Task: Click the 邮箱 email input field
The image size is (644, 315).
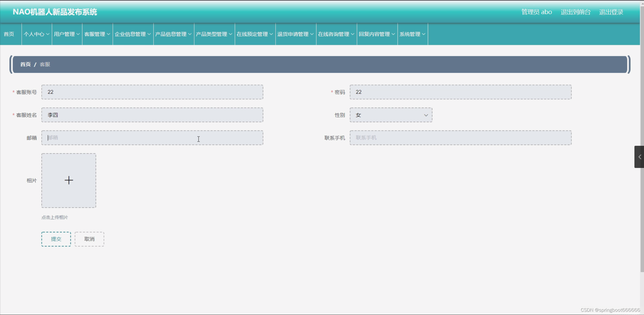Action: click(x=152, y=138)
